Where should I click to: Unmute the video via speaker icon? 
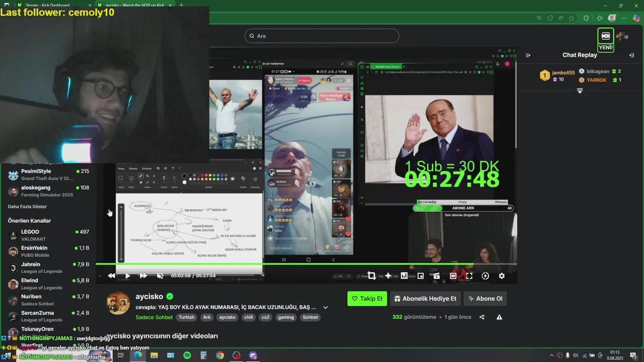[x=160, y=276]
